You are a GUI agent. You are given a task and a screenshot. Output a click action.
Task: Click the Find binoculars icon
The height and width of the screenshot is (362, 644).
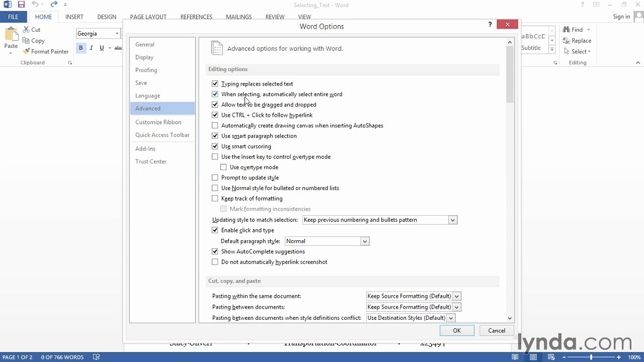567,30
